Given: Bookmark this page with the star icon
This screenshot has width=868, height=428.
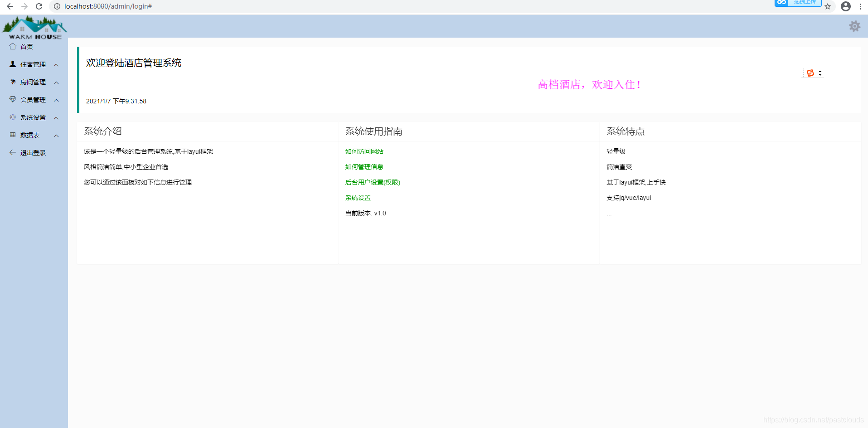Looking at the screenshot, I should [828, 6].
